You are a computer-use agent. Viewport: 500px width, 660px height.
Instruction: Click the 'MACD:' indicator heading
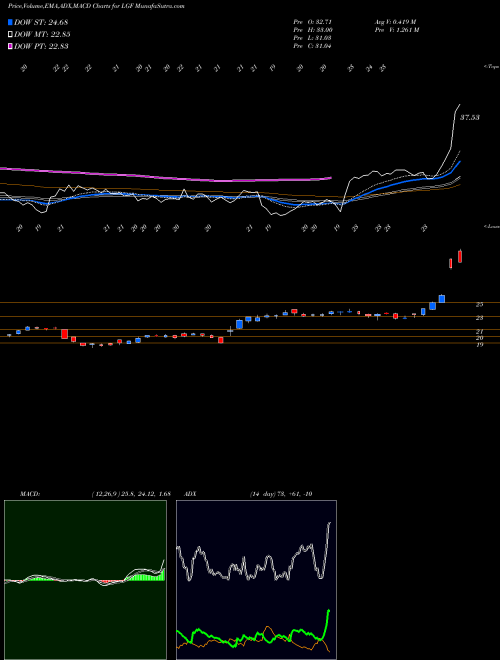tap(30, 494)
